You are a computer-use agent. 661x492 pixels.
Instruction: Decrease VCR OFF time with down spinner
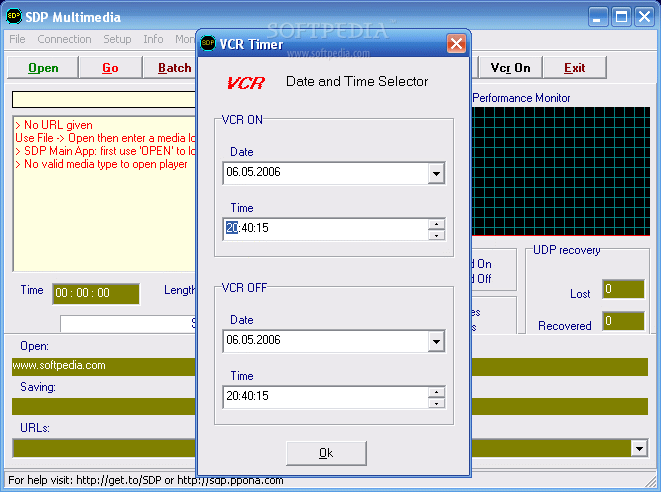coord(436,403)
